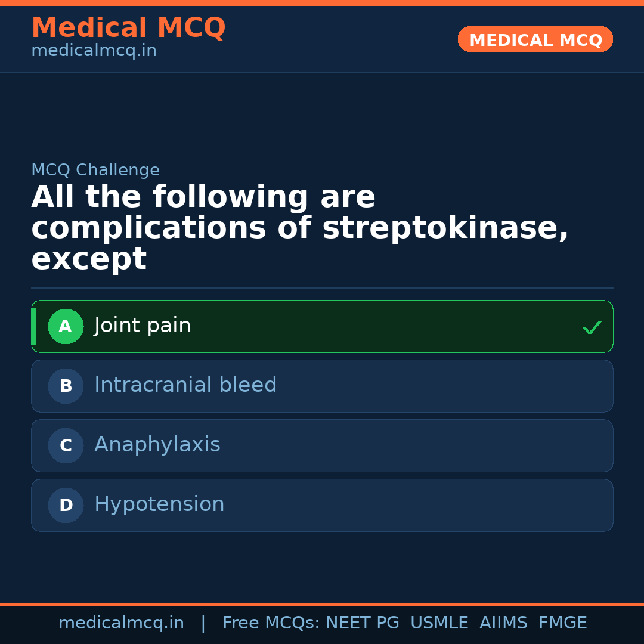This screenshot has height=644, width=644.
Task: Expand the highlighted Joint pain answer card
Action: point(322,326)
